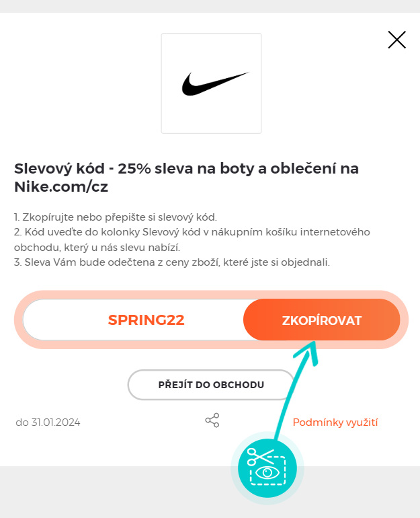This screenshot has width=420, height=518.
Task: Click the share icon
Action: tap(212, 421)
